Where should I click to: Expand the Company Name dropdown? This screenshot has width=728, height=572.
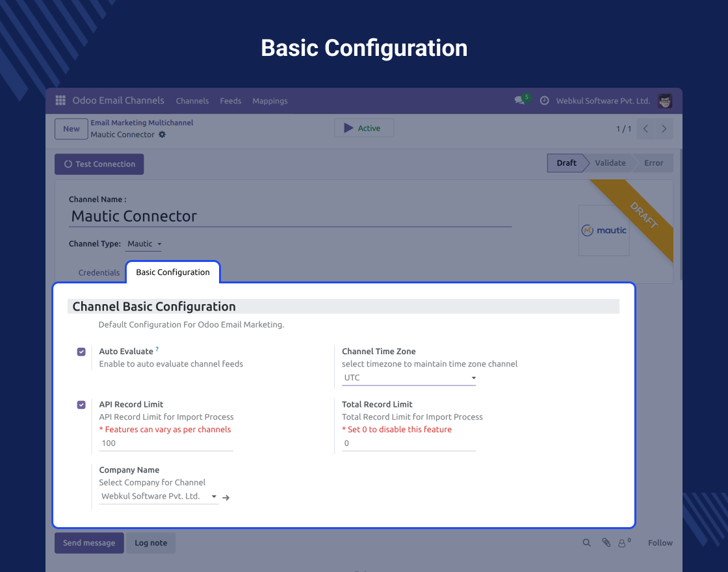point(214,496)
